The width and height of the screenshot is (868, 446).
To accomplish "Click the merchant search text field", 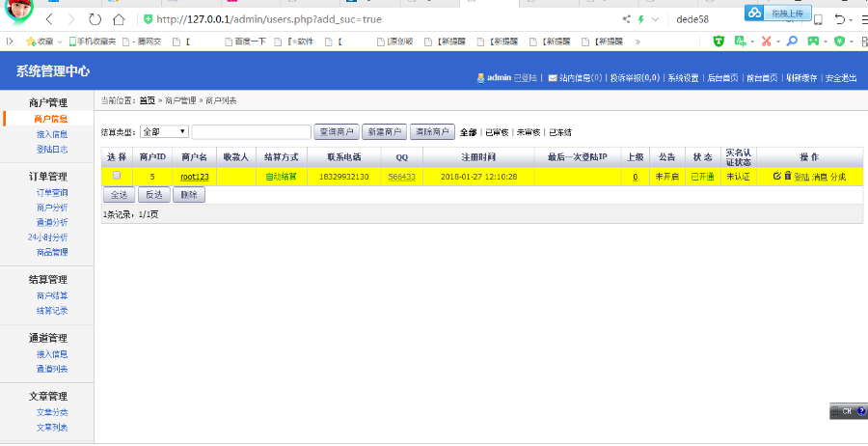I will (x=252, y=132).
